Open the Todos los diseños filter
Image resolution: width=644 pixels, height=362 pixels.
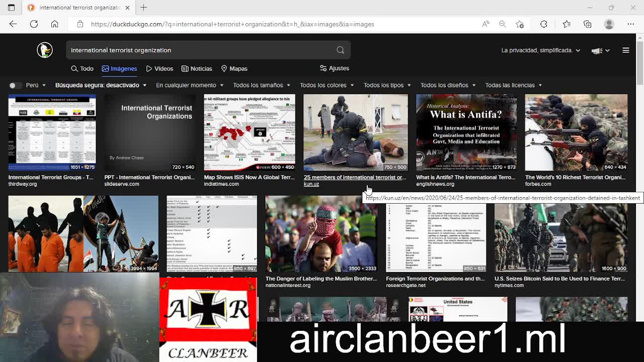point(448,85)
